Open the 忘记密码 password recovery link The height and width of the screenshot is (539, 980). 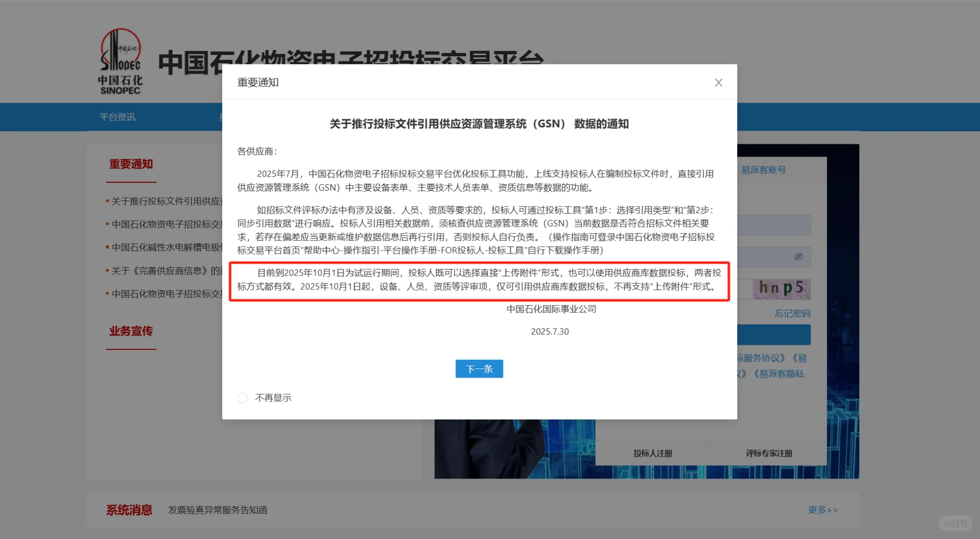click(x=792, y=313)
